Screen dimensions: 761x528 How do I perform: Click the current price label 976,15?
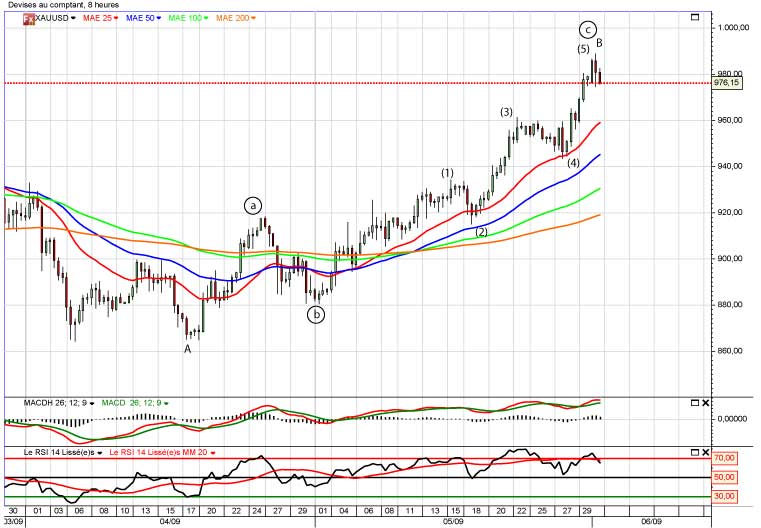coord(727,83)
